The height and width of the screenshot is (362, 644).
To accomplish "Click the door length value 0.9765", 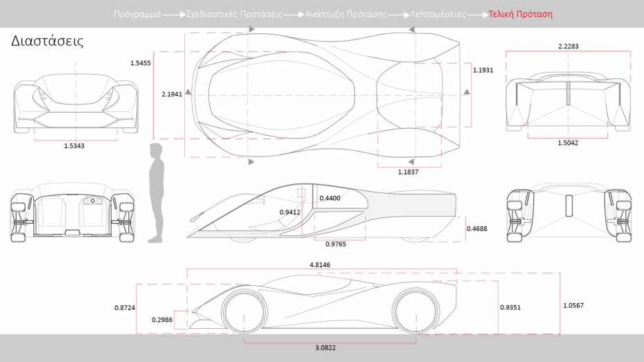I will pos(336,244).
